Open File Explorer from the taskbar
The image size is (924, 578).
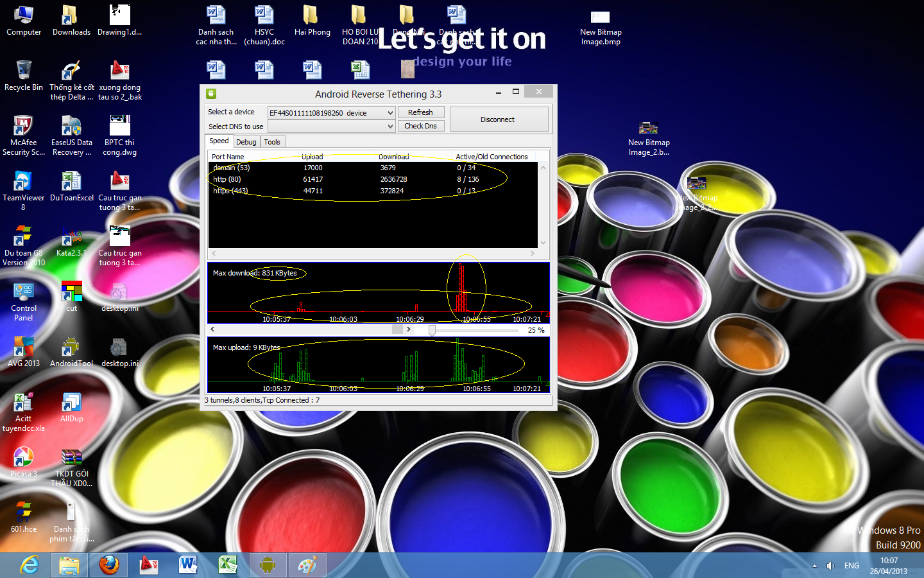click(69, 565)
